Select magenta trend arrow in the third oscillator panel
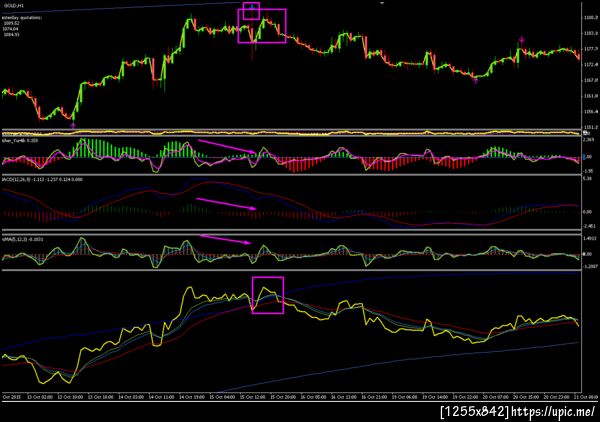Screen dimensions: 600x422 pyautogui.click(x=225, y=239)
